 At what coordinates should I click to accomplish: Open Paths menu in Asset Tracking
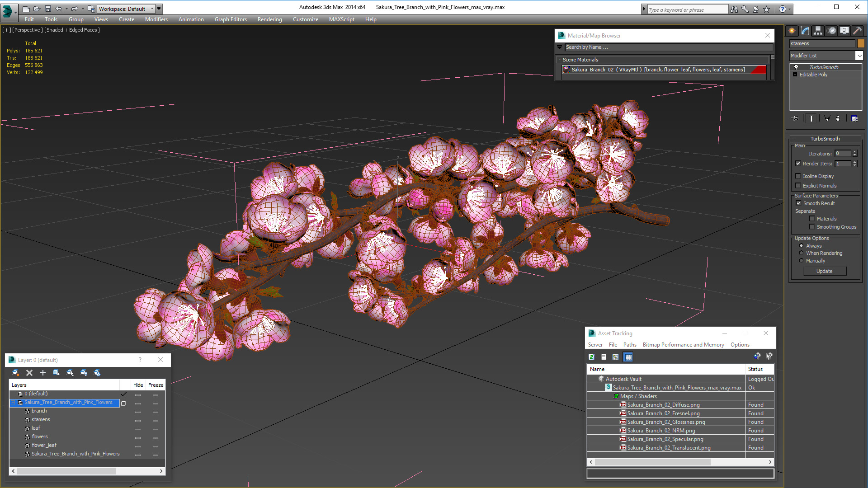coord(630,345)
